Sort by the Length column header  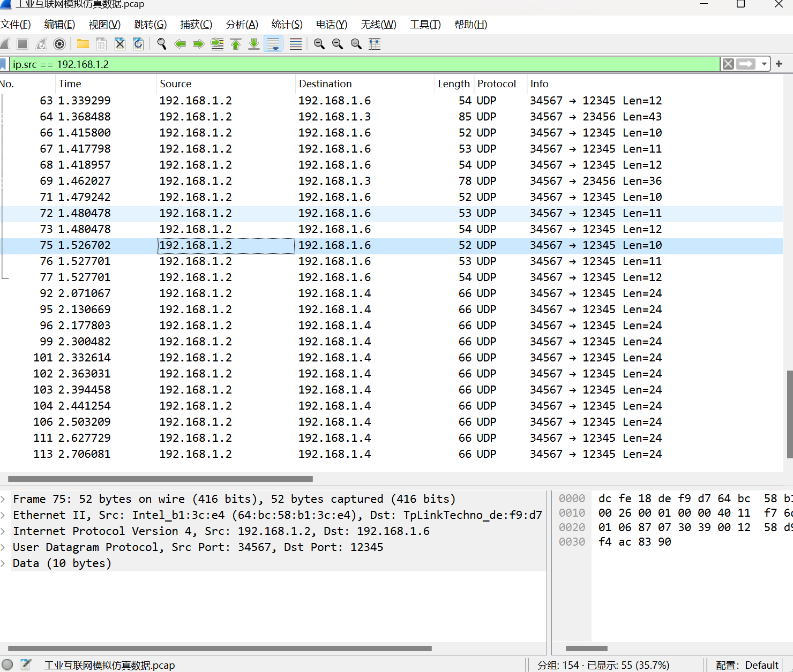pos(454,84)
